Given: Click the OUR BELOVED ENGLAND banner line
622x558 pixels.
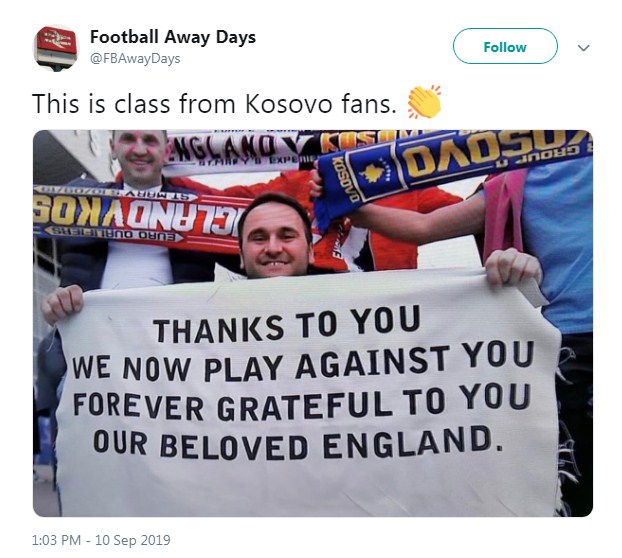Looking at the screenshot, I should [298, 443].
